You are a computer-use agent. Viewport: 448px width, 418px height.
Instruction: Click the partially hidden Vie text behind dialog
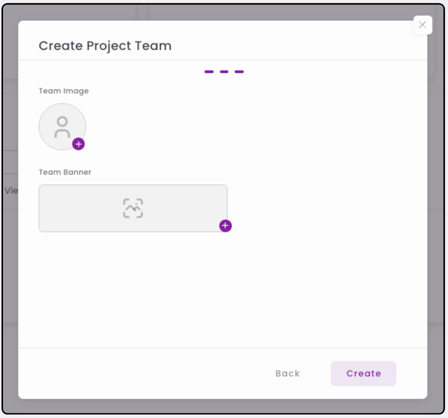[x=11, y=191]
